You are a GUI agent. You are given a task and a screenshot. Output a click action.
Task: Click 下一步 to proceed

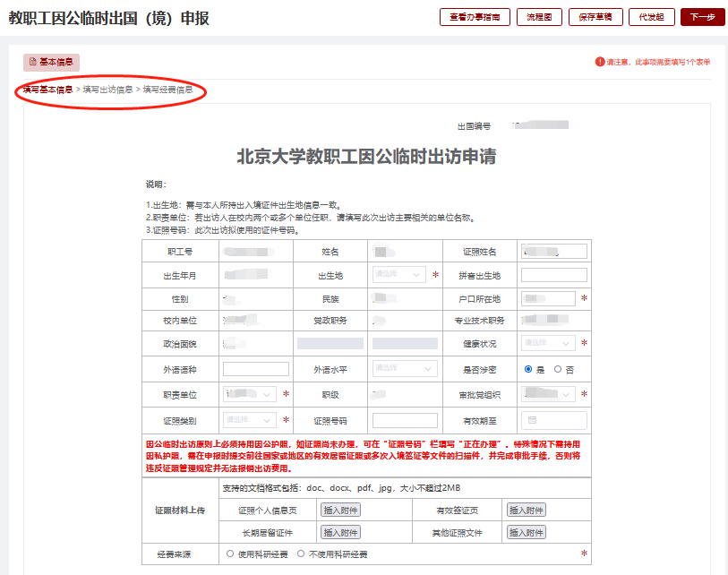coord(702,17)
